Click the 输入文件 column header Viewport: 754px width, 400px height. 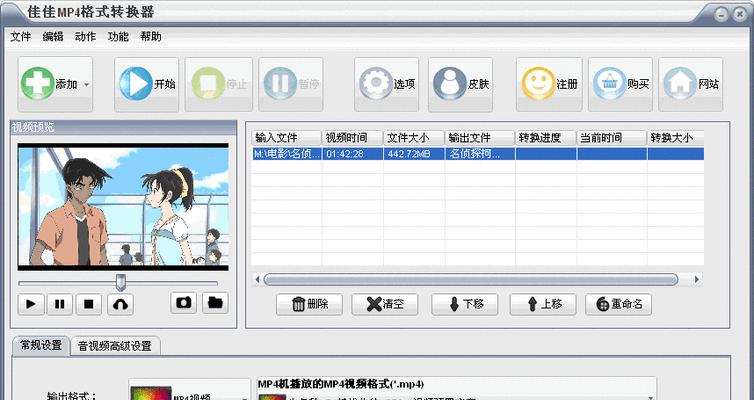(x=287, y=138)
